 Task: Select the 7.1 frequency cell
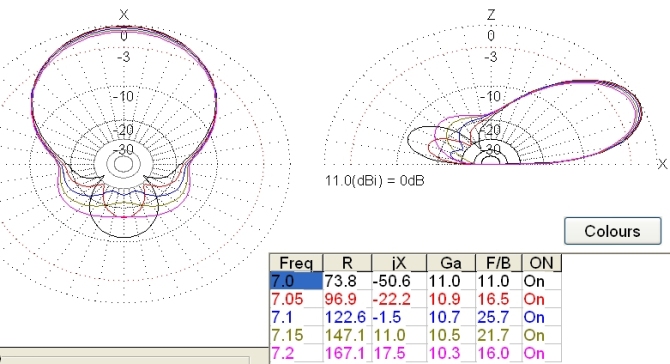297,317
